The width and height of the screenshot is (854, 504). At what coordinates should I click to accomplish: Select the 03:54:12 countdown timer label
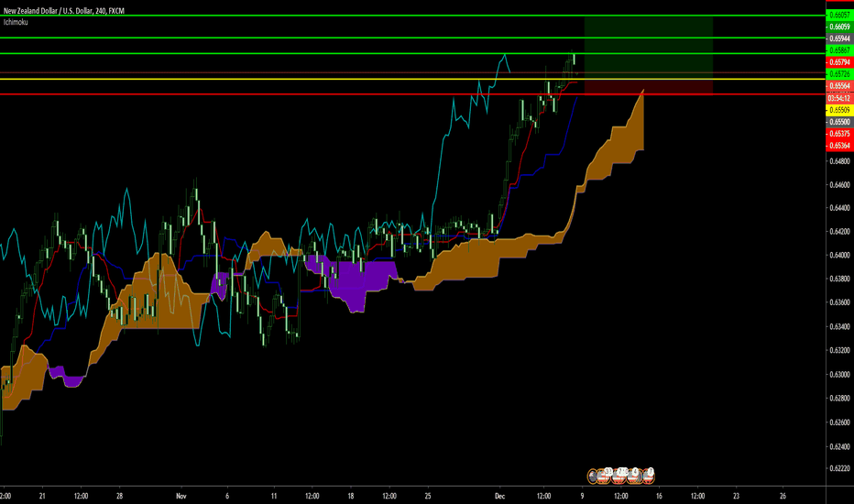[839, 97]
